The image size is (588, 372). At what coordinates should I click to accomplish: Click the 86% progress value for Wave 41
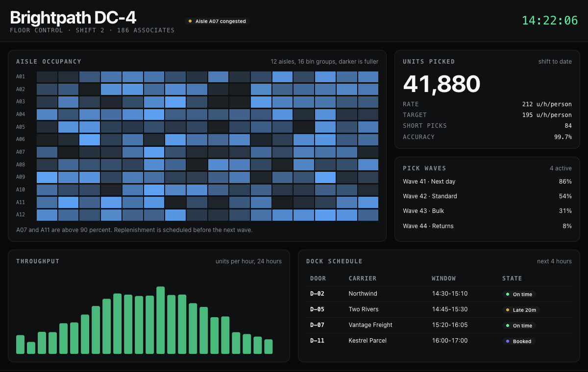(565, 182)
